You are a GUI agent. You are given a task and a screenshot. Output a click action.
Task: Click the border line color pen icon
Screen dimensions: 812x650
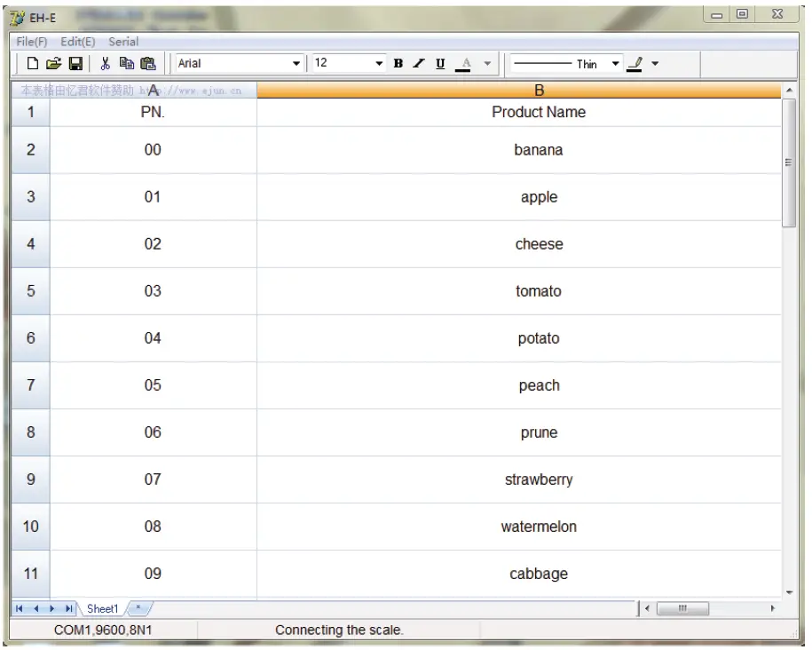coord(635,64)
